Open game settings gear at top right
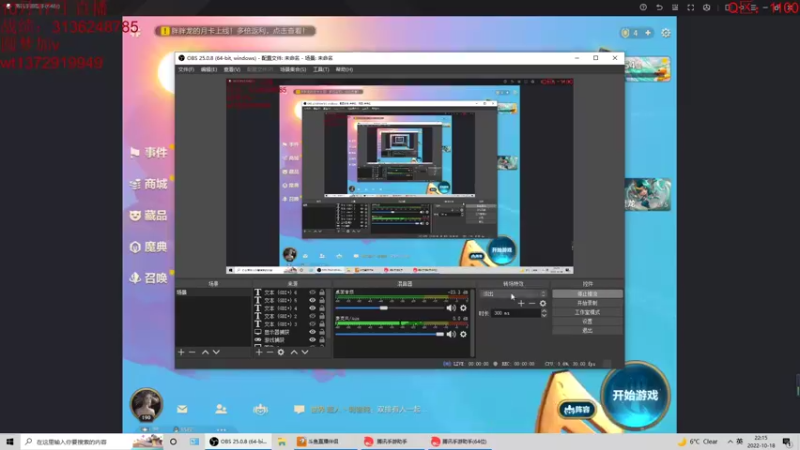800x450 pixels. 666,33
